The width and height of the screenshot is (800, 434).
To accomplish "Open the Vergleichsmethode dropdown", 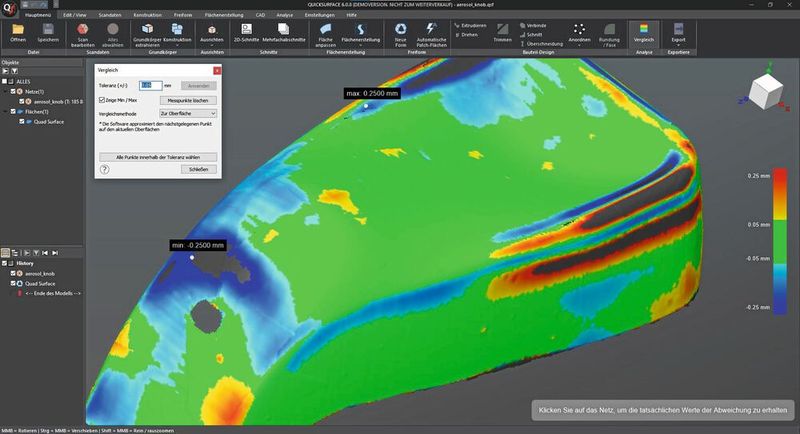I will (188, 114).
